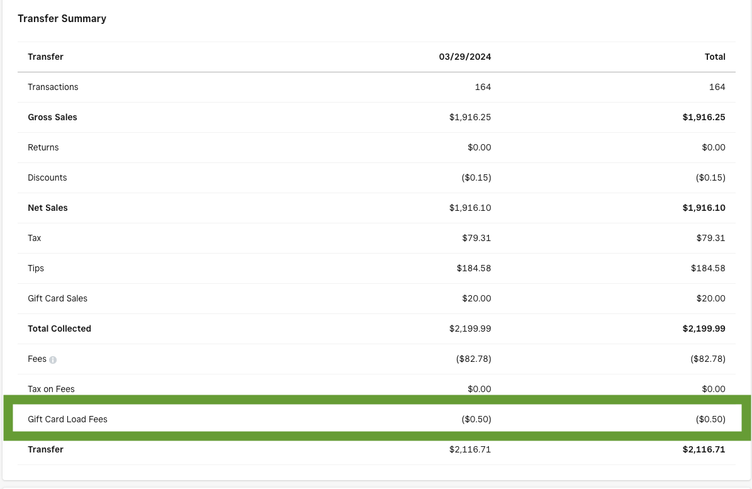Select the $2,199.99 value in Total column
752x489 pixels.
click(704, 328)
